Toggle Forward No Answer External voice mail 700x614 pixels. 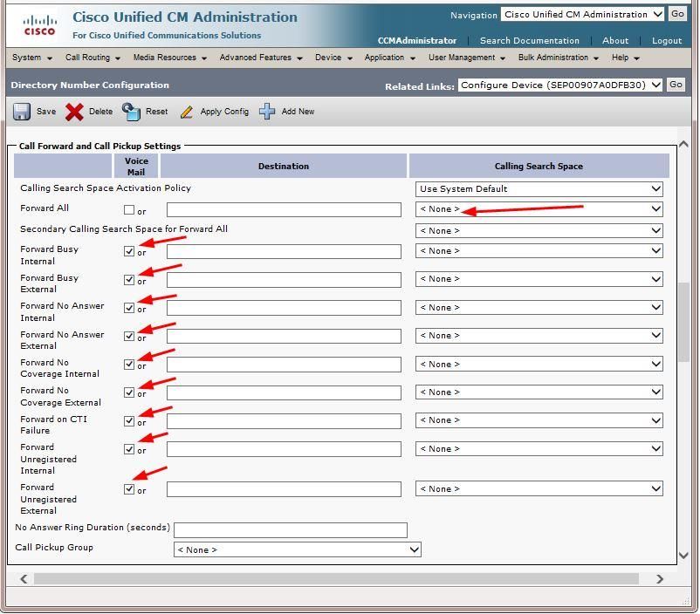tap(129, 336)
